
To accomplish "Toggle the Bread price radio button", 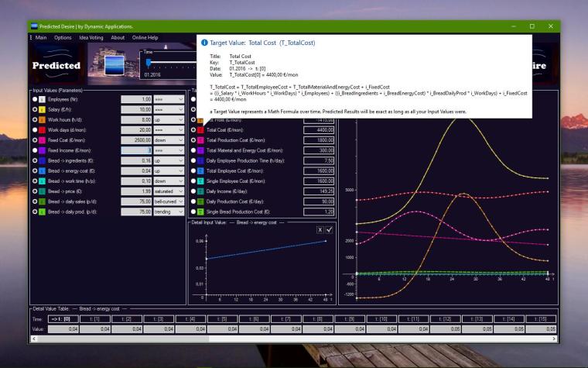I will (35, 191).
